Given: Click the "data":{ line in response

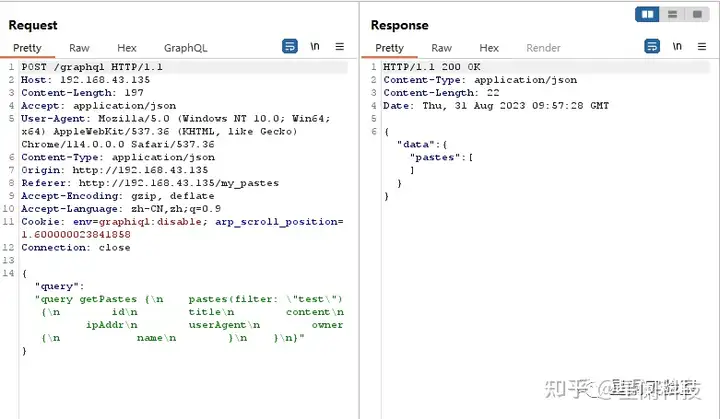Looking at the screenshot, I should point(422,144).
